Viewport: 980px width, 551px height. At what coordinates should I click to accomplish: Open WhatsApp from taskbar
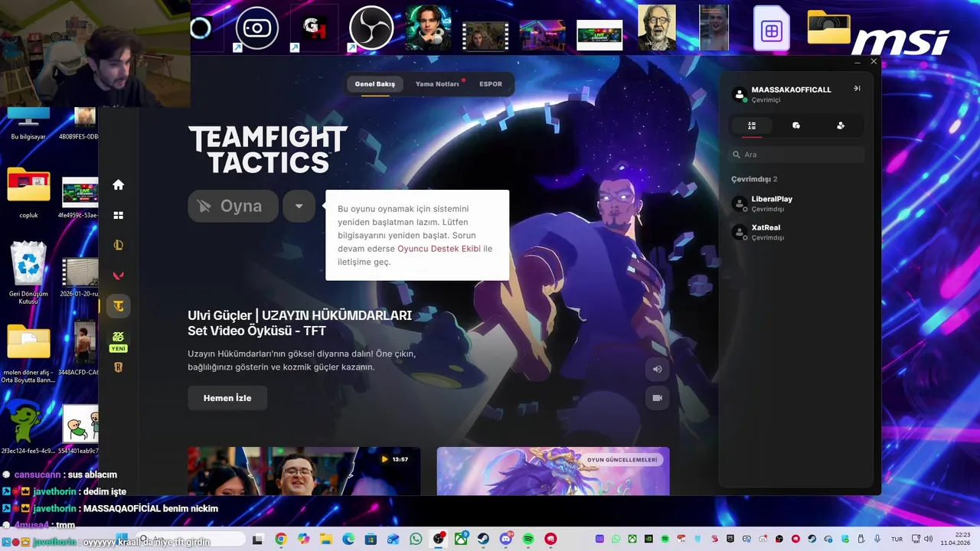pos(416,540)
